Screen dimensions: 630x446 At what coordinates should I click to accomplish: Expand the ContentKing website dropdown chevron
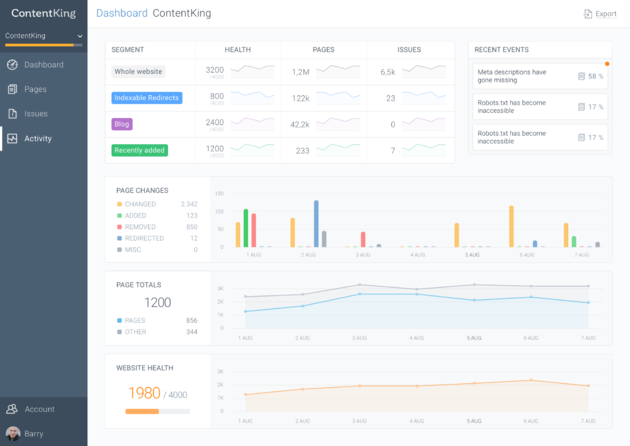pos(80,36)
